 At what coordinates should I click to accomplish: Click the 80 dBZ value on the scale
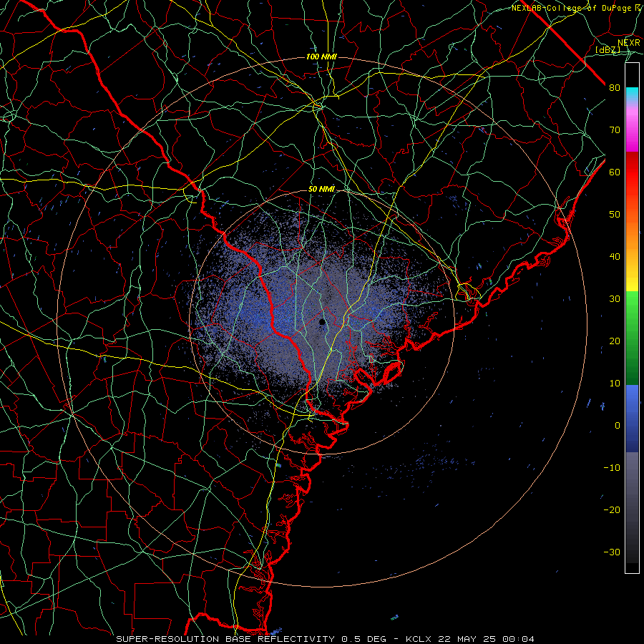coord(615,87)
